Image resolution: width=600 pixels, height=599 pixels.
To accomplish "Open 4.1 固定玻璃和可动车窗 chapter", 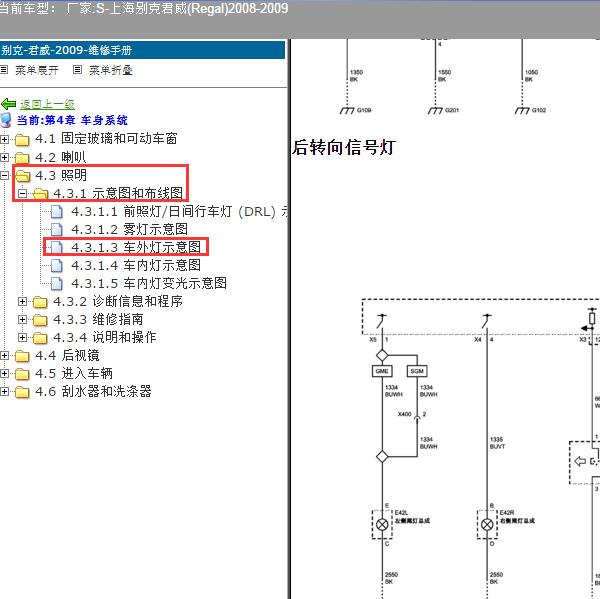I will [x=106, y=139].
